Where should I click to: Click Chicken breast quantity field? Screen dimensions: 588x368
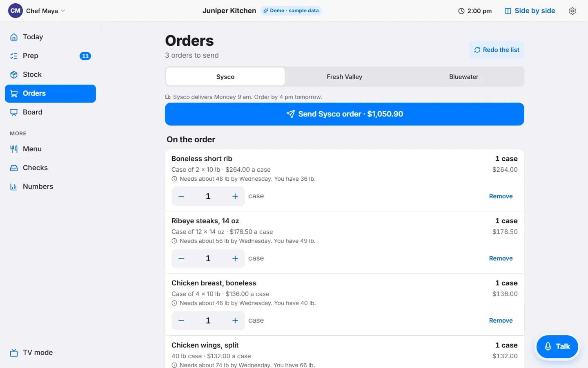click(208, 321)
